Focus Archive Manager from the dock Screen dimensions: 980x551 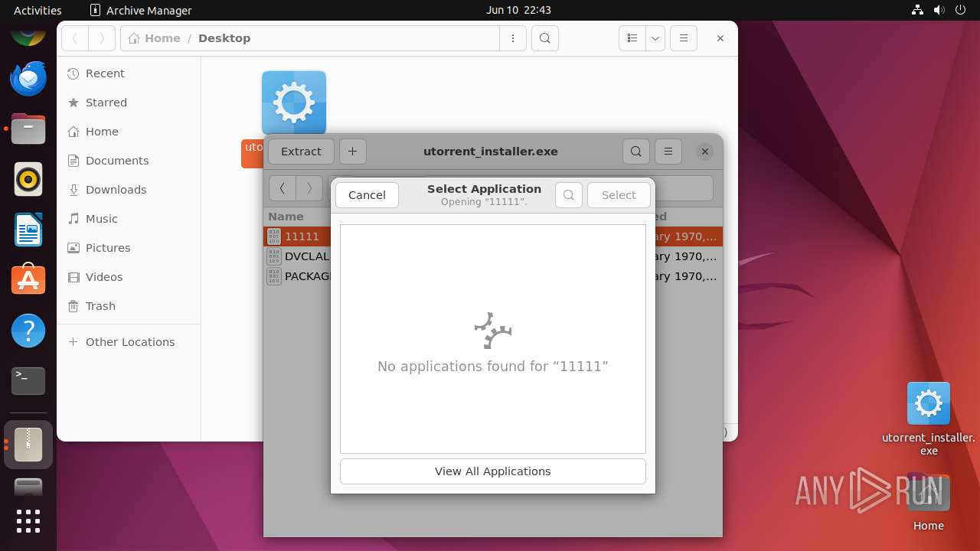pyautogui.click(x=28, y=445)
